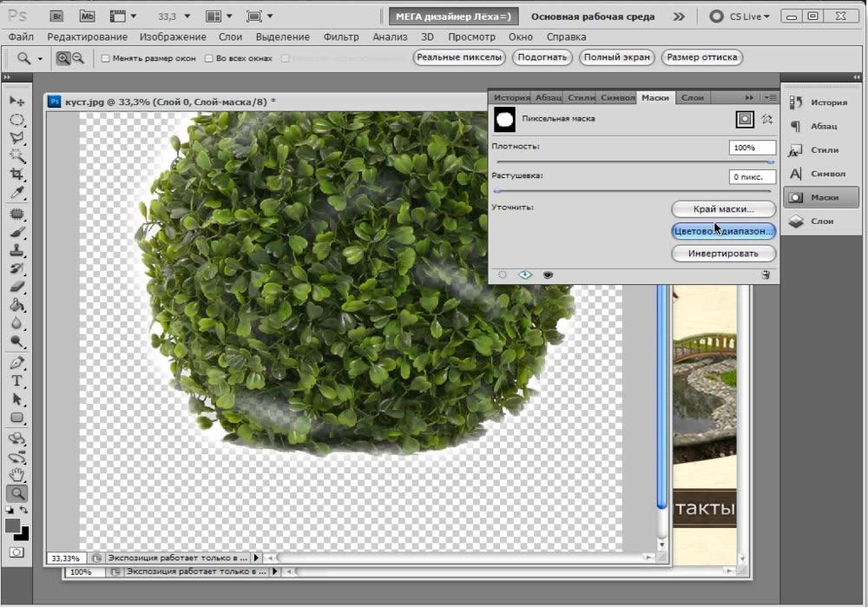Select the Elliptical Marquee tool
Viewport: 868px width, 608px height.
tap(16, 120)
